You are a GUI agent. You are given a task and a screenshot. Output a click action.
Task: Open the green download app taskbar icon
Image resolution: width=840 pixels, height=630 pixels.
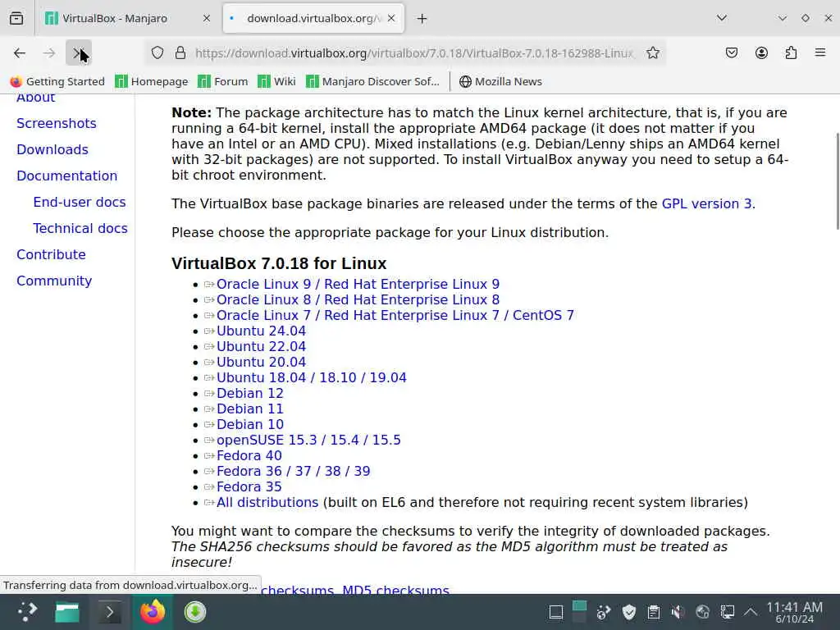coord(195,612)
